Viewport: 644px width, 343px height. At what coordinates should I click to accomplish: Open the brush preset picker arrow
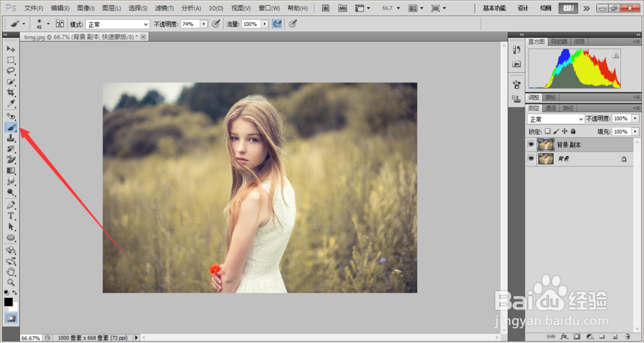coord(48,24)
